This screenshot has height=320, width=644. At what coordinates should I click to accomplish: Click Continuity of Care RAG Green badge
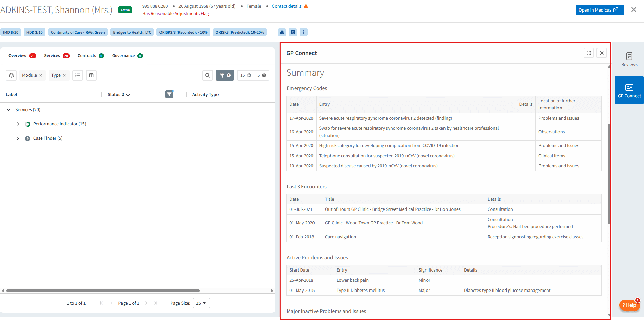[78, 32]
